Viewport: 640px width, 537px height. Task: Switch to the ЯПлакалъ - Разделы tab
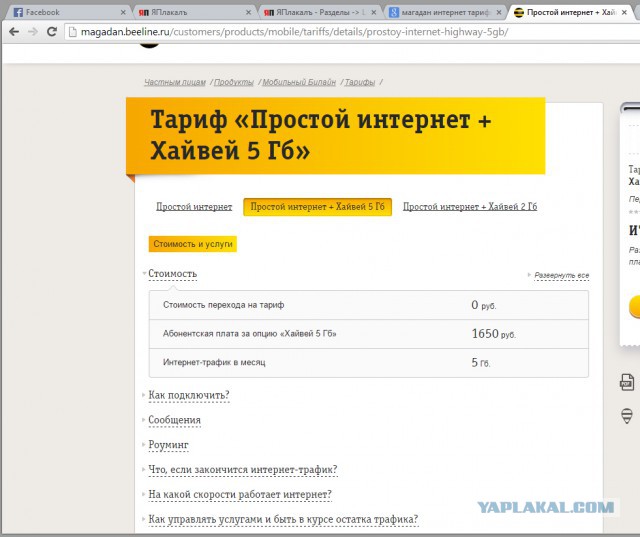[319, 12]
